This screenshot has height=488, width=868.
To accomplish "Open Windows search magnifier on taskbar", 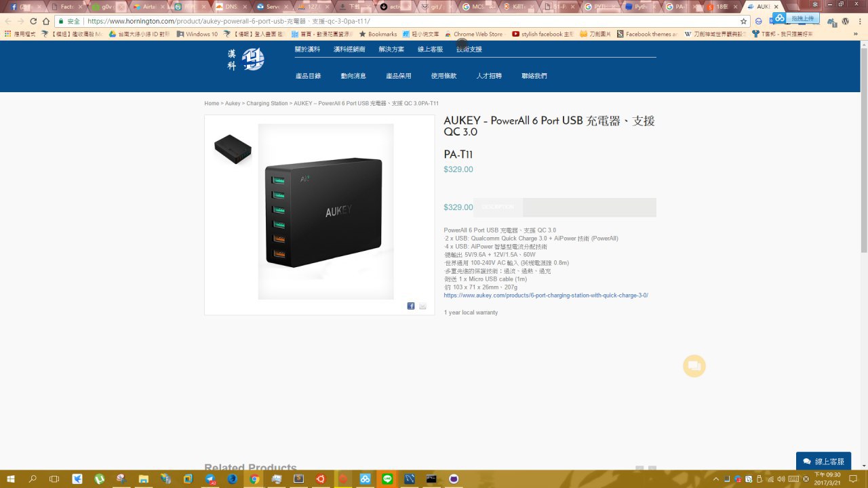I will pos(33,479).
